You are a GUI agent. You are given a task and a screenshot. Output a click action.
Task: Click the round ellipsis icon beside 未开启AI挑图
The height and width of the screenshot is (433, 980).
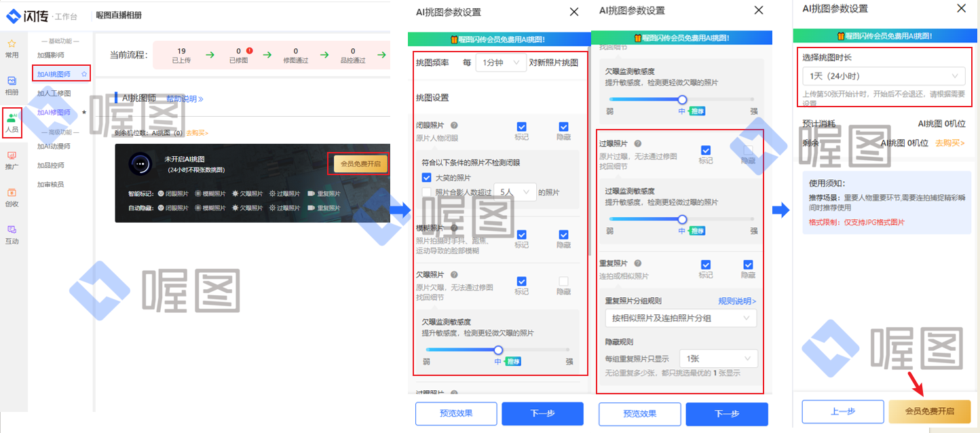point(140,164)
